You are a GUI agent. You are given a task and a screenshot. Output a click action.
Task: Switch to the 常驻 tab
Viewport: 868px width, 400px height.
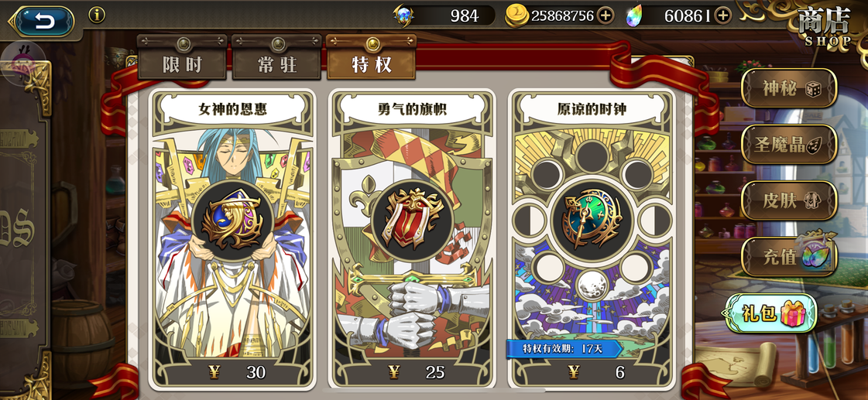tap(276, 64)
